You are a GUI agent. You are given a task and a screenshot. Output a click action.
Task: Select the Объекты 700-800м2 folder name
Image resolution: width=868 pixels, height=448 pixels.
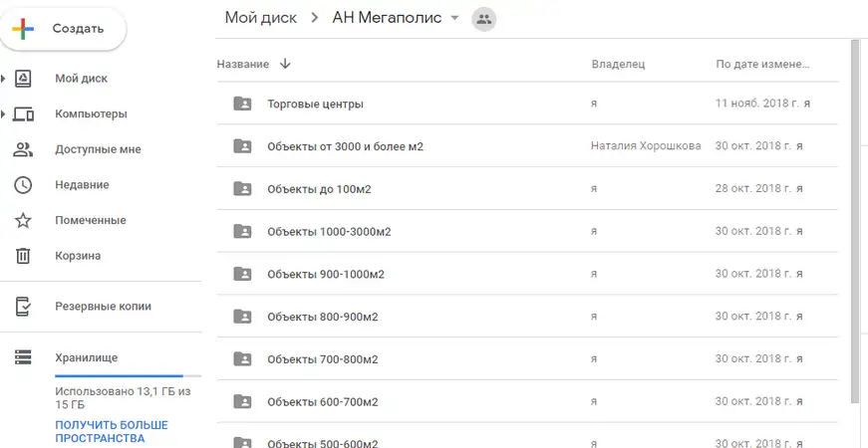pyautogui.click(x=323, y=359)
